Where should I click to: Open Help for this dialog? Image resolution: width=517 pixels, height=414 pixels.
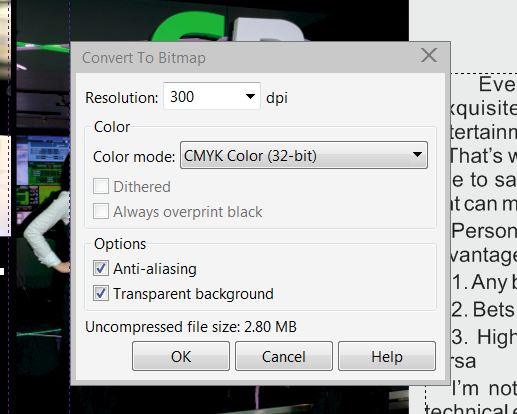tap(387, 356)
